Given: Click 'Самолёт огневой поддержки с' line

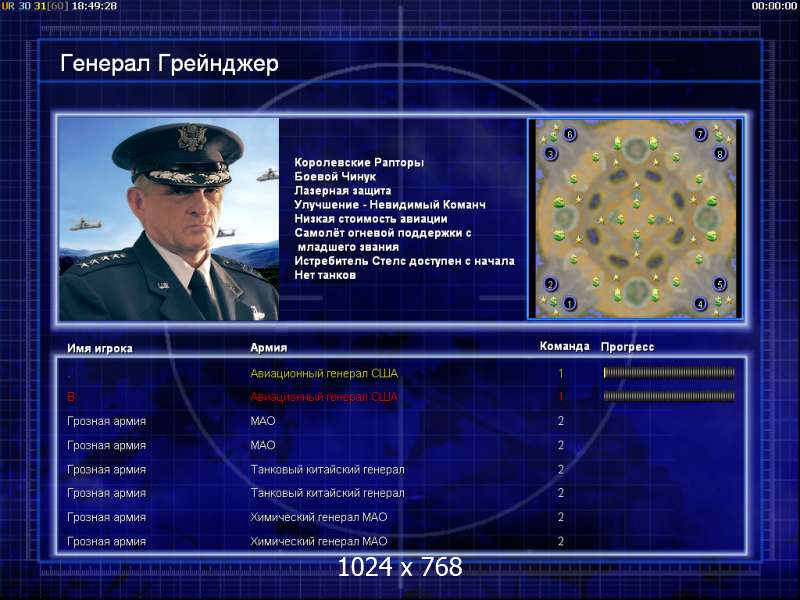Looking at the screenshot, I should click(x=383, y=233).
